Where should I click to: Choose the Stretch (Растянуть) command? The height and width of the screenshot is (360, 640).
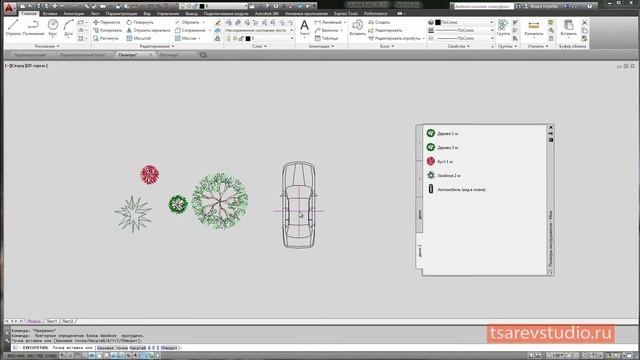(106, 38)
